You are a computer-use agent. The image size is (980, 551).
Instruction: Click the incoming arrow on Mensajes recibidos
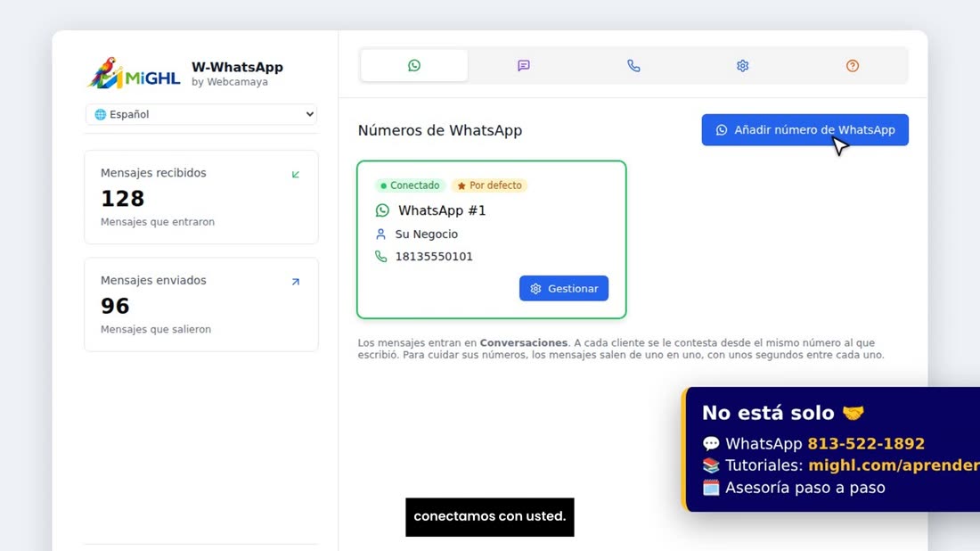[296, 175]
